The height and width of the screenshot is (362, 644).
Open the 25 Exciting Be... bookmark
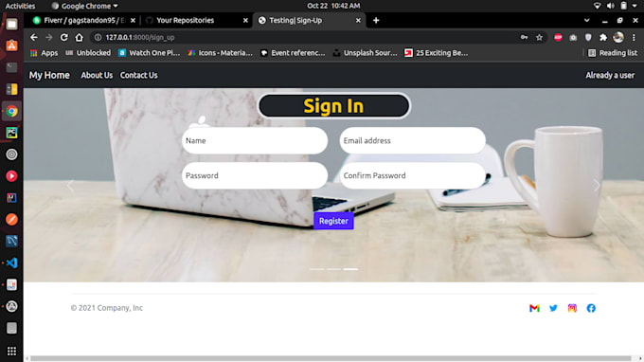coord(437,53)
